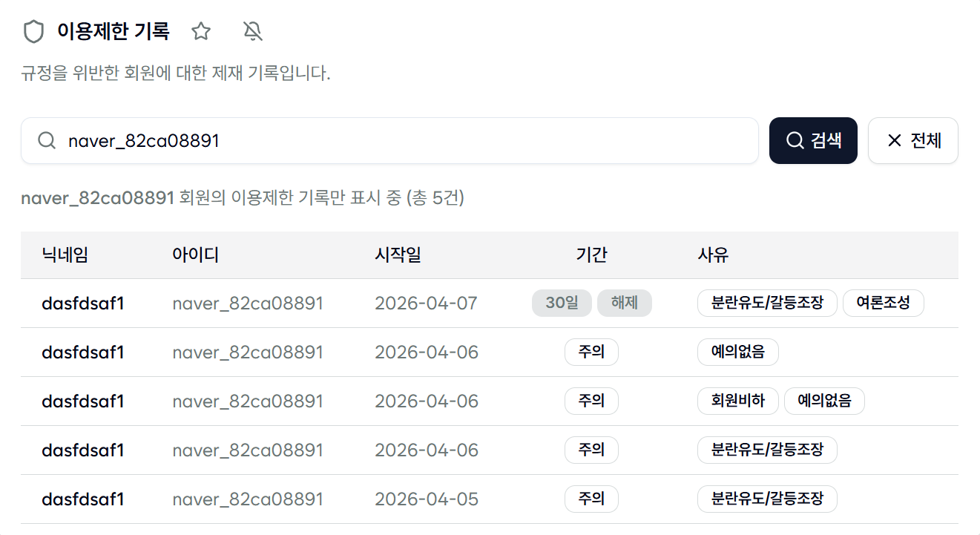This screenshot has width=980, height=535.
Task: Click 주의 badge in the 2026-04-05 row
Action: tap(591, 499)
